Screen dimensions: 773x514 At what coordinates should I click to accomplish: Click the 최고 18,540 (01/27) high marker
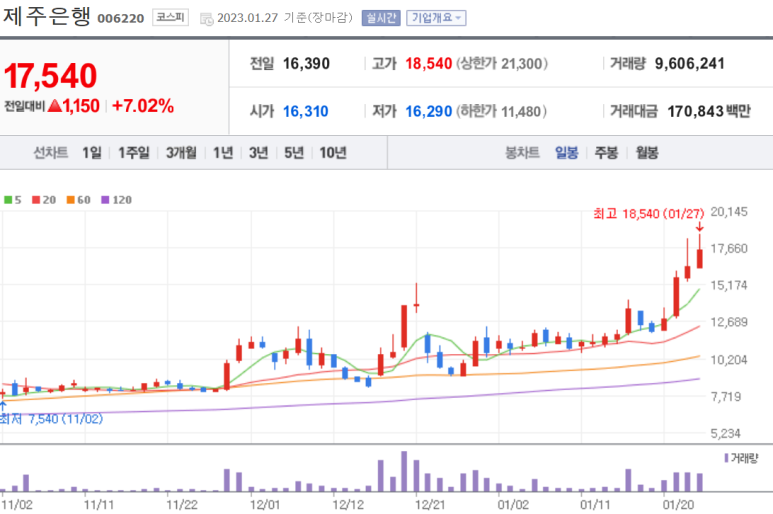pyautogui.click(x=649, y=214)
